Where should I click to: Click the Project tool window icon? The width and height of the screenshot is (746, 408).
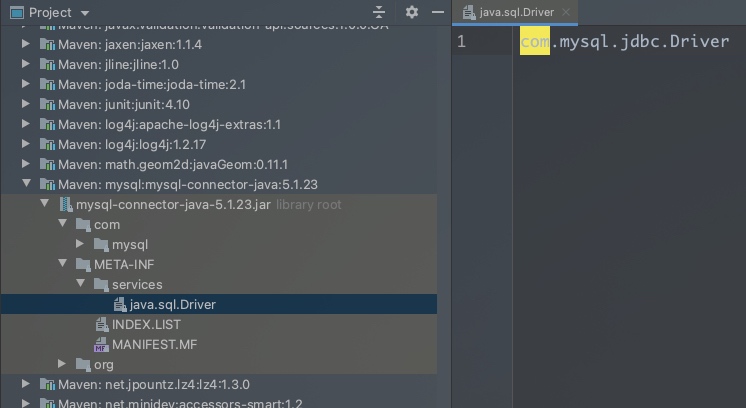click(16, 12)
